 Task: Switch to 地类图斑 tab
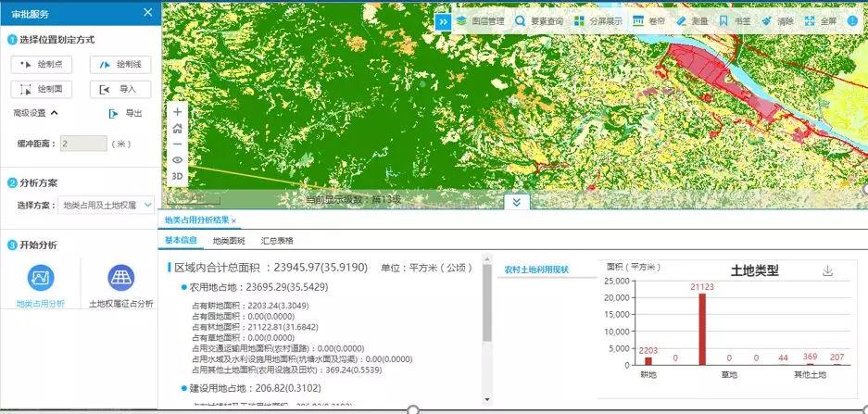tap(229, 240)
